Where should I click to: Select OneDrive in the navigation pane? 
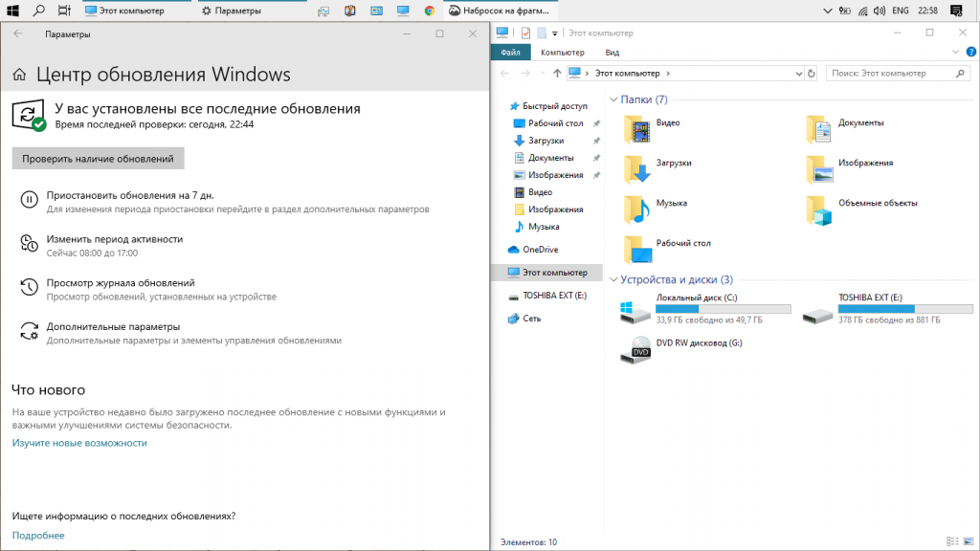click(540, 250)
